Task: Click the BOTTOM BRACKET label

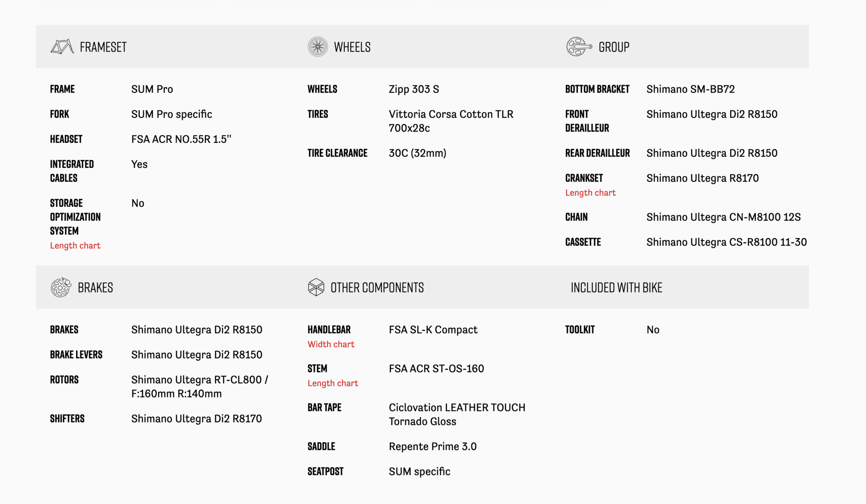Action: click(597, 89)
